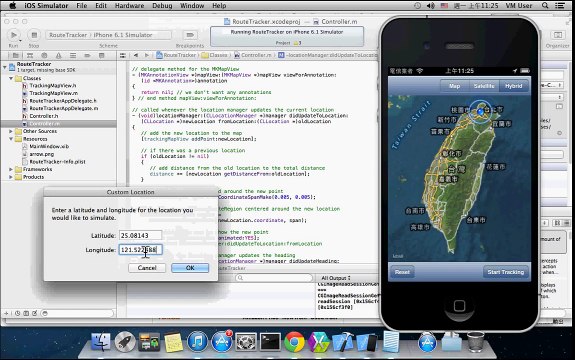Image resolution: width=575 pixels, height=360 pixels.
Task: Tap Start Tracking in the simulator
Action: [x=505, y=272]
